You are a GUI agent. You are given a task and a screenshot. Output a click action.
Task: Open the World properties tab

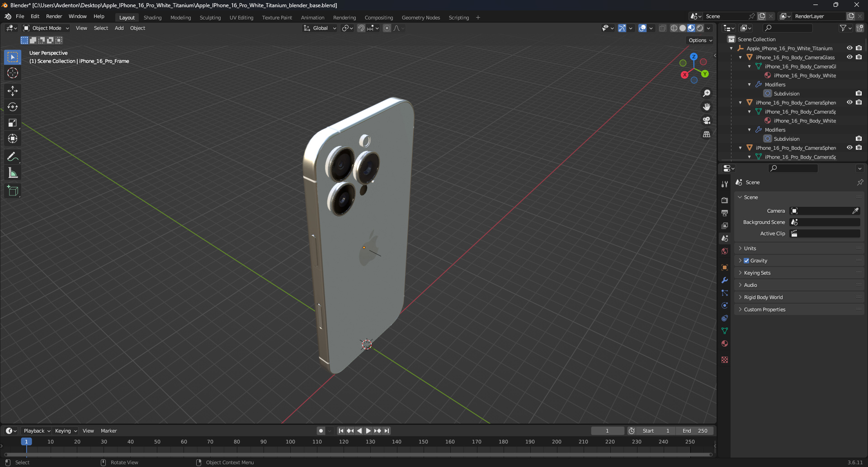click(x=725, y=251)
